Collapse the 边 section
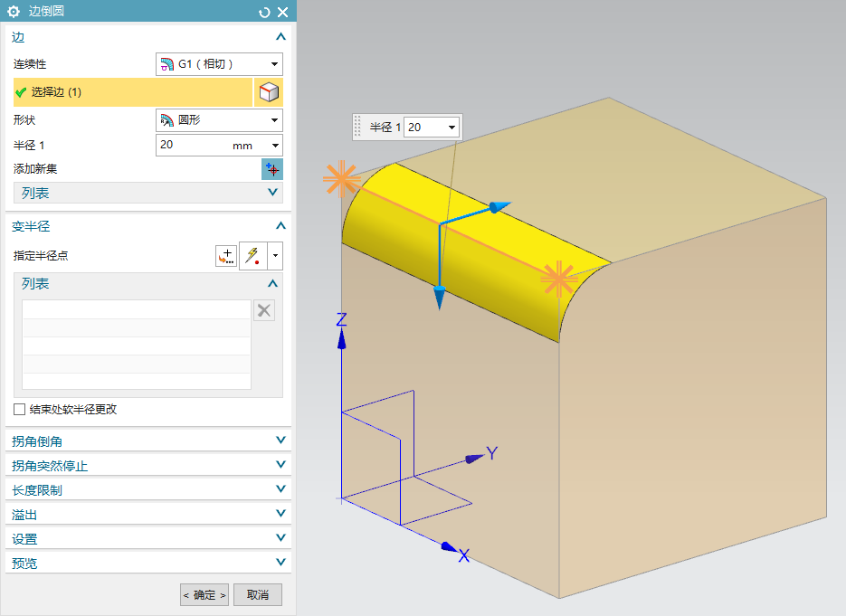Screen dimensions: 846x616 (280, 37)
